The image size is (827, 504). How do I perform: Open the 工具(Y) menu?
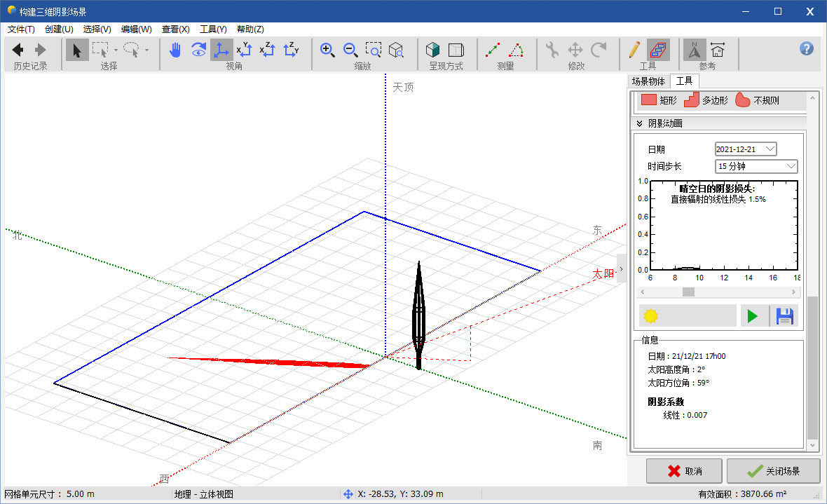213,29
